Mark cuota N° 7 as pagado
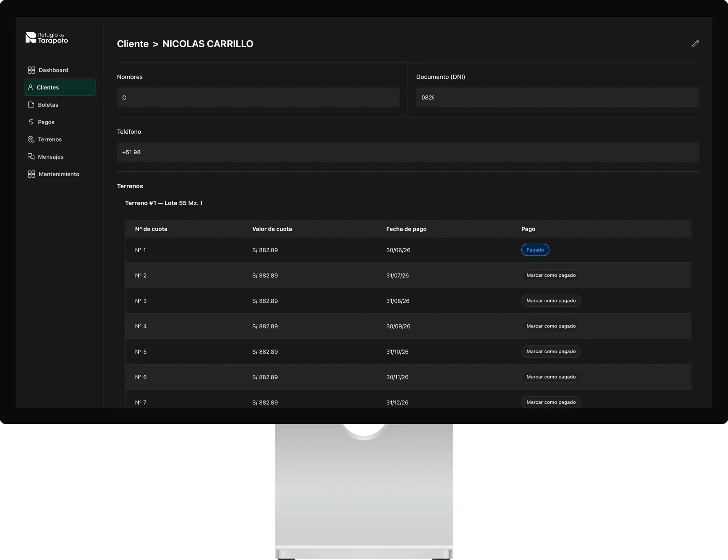This screenshot has width=728, height=560. (551, 402)
